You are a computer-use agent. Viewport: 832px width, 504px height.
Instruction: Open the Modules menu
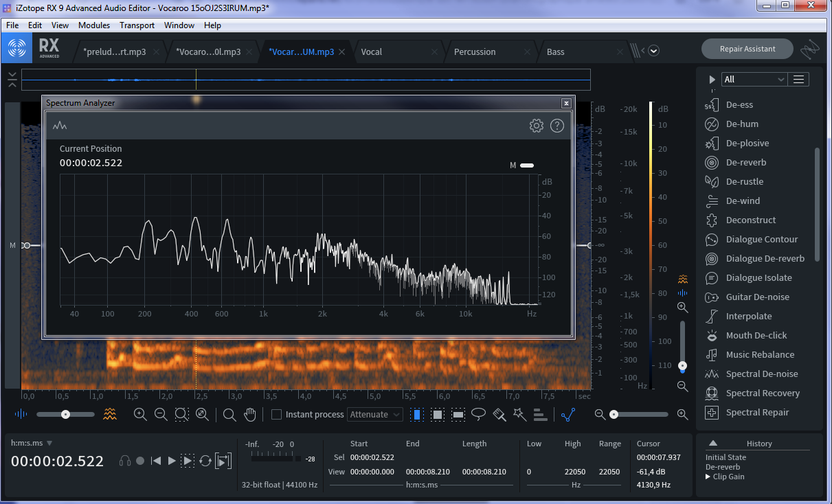pyautogui.click(x=94, y=25)
